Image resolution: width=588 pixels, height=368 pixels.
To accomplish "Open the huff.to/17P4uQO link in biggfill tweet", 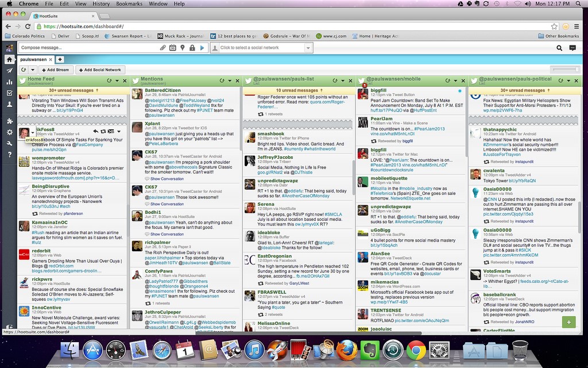I will pos(386,111).
